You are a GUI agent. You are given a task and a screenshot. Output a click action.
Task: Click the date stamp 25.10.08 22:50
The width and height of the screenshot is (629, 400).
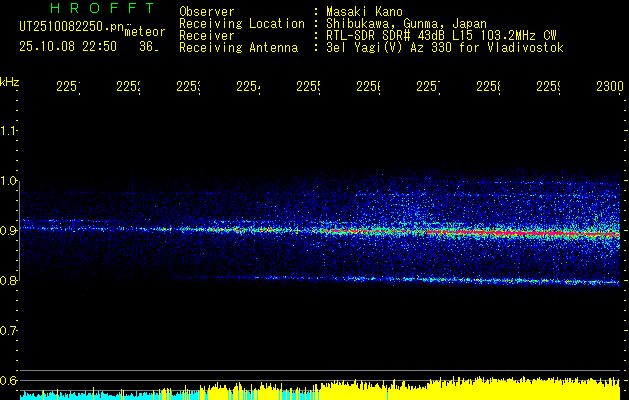pyautogui.click(x=68, y=47)
